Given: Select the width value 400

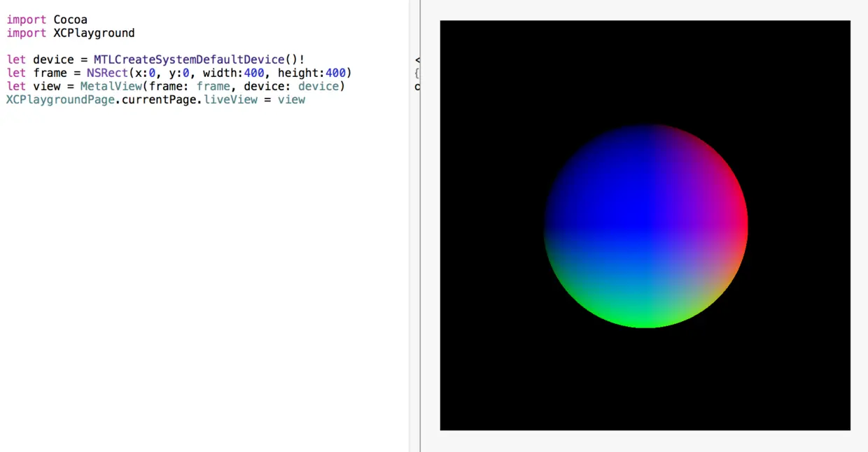Looking at the screenshot, I should [x=253, y=73].
